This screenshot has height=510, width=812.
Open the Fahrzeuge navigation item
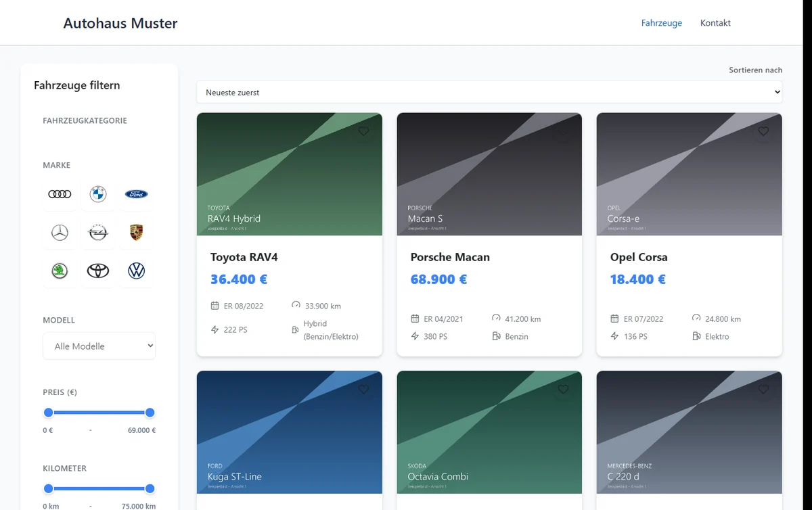click(662, 23)
